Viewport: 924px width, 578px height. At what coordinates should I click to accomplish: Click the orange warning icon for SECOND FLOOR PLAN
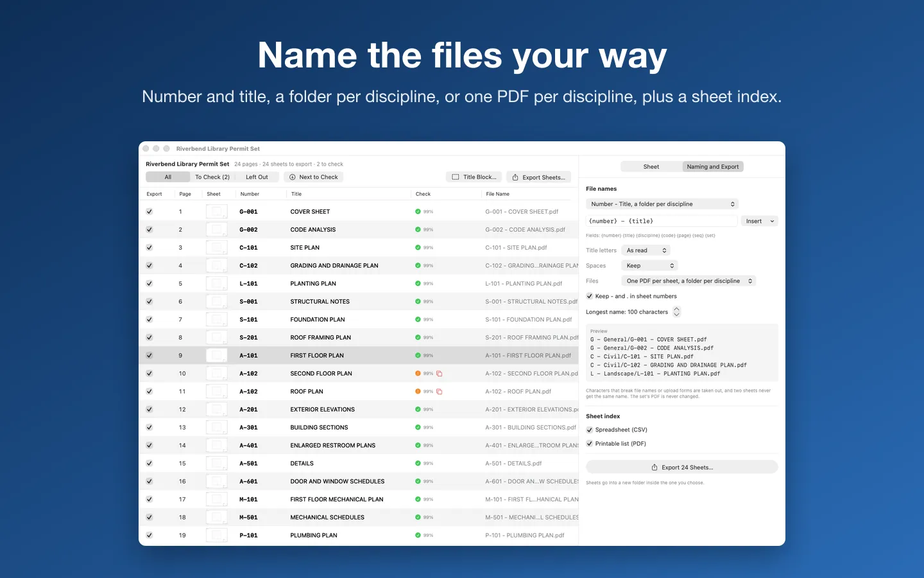click(x=418, y=373)
